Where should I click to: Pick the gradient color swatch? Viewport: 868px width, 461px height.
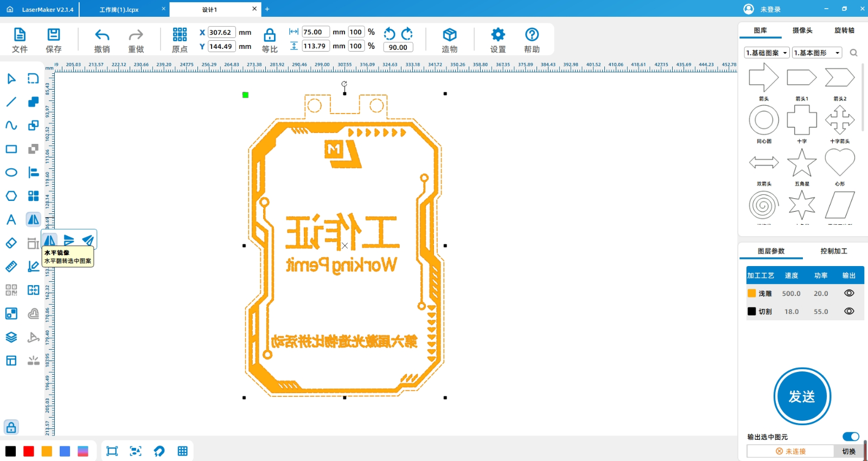pyautogui.click(x=83, y=451)
